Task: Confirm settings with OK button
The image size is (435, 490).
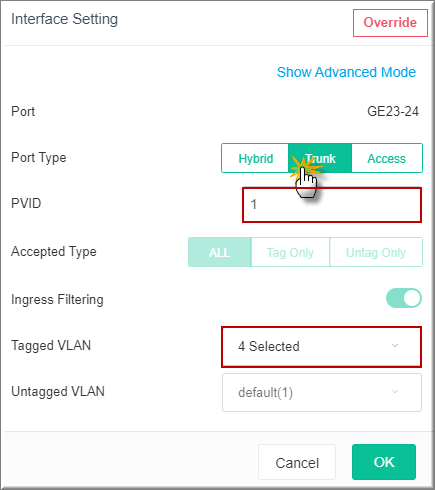Action: (x=384, y=462)
